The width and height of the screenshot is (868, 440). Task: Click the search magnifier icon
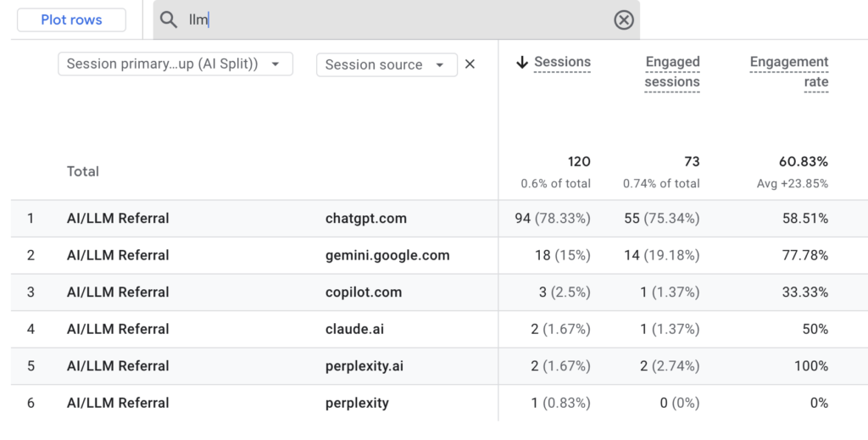tap(169, 20)
